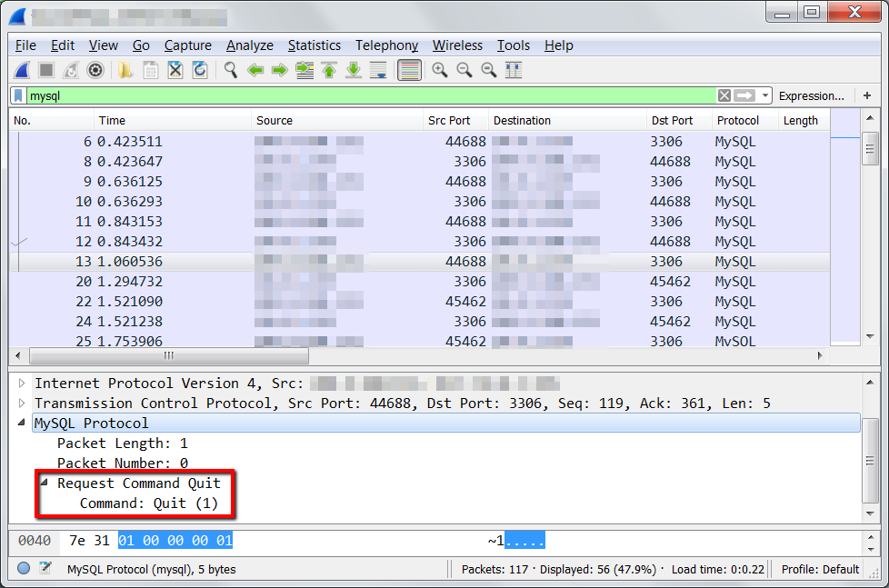Sort packets by the Time column header
The image size is (889, 588).
[x=173, y=120]
